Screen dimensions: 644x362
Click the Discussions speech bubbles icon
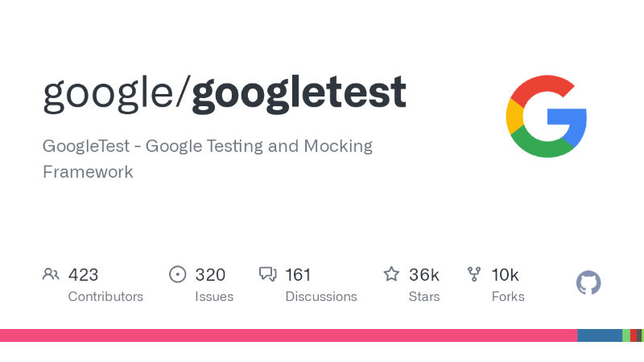point(268,274)
